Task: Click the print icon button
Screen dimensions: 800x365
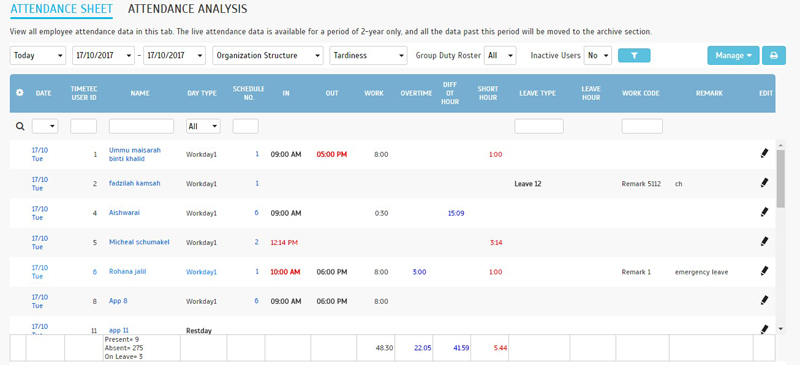Action: 774,56
